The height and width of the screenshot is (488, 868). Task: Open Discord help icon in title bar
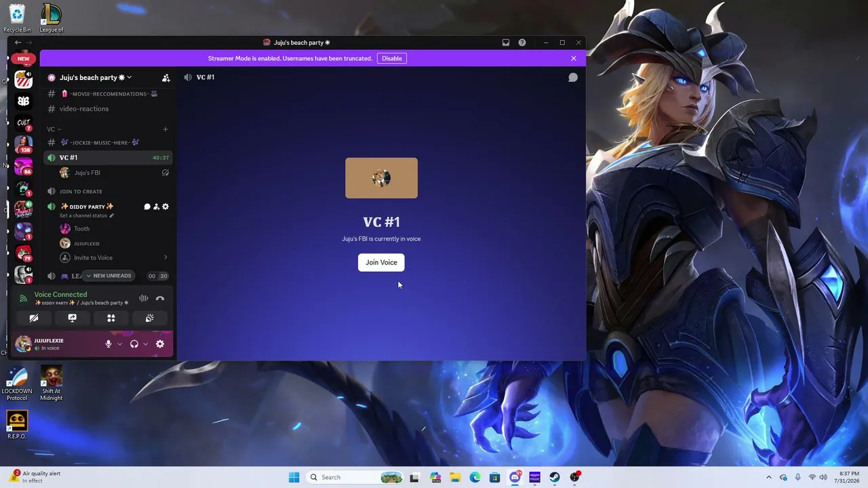(522, 43)
